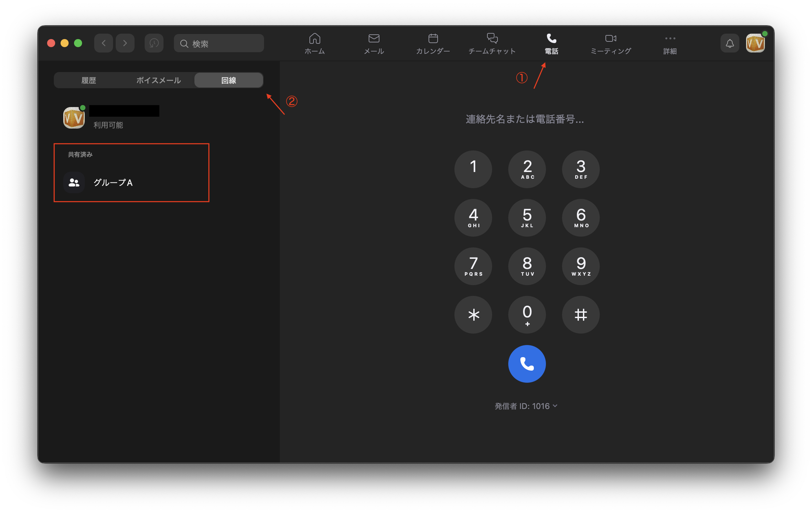Click the history clock icon in toolbar
Viewport: 812px width, 513px height.
click(x=154, y=43)
